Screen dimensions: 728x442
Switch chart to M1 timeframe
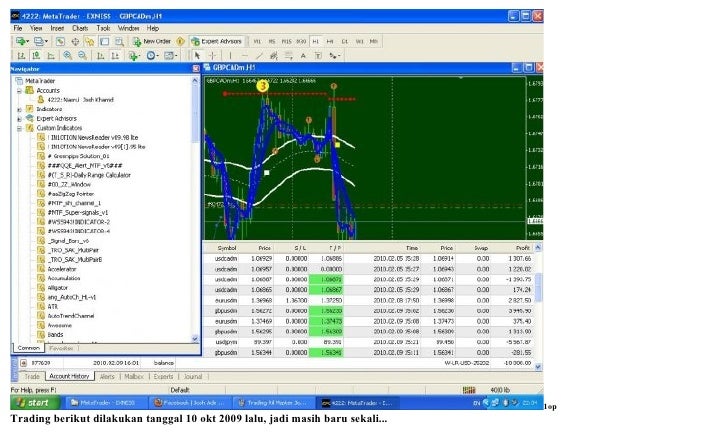coord(257,41)
